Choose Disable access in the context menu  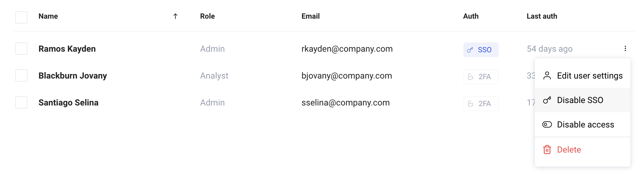click(x=583, y=124)
